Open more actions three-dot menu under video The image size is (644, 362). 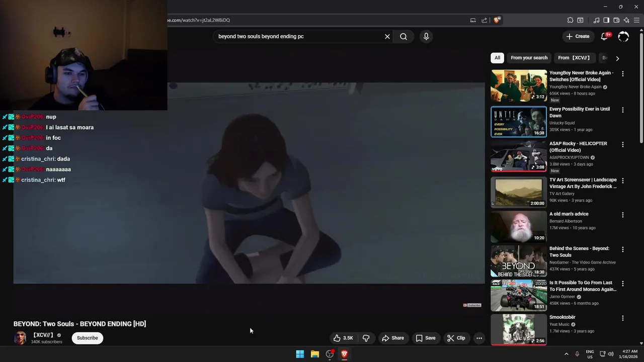[x=479, y=338]
